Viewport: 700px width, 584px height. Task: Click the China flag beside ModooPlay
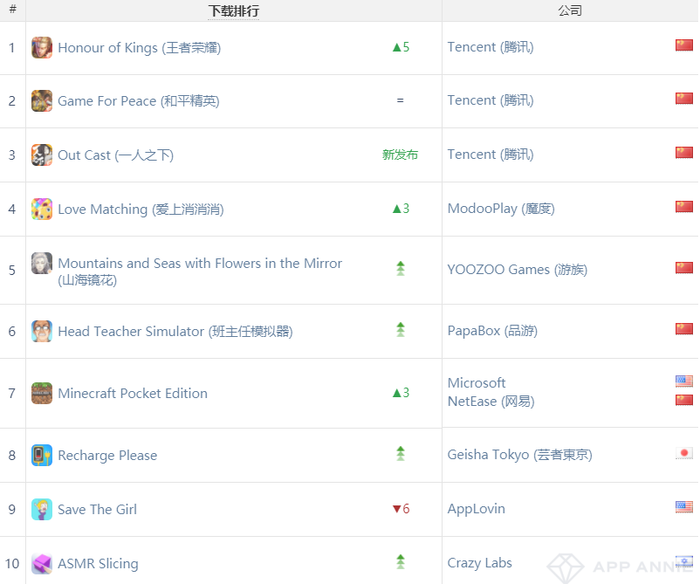tap(684, 206)
